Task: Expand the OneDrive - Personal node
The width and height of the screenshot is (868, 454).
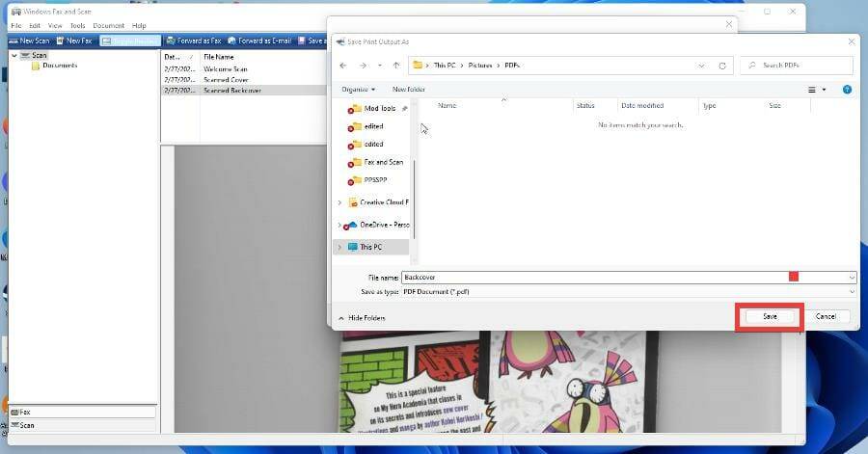Action: (x=339, y=225)
